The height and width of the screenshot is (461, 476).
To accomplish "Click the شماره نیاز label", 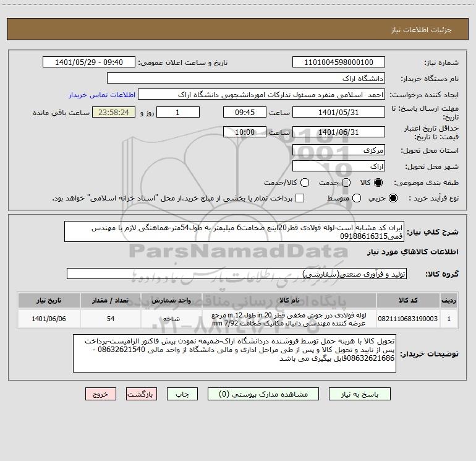I will pyautogui.click(x=441, y=63).
